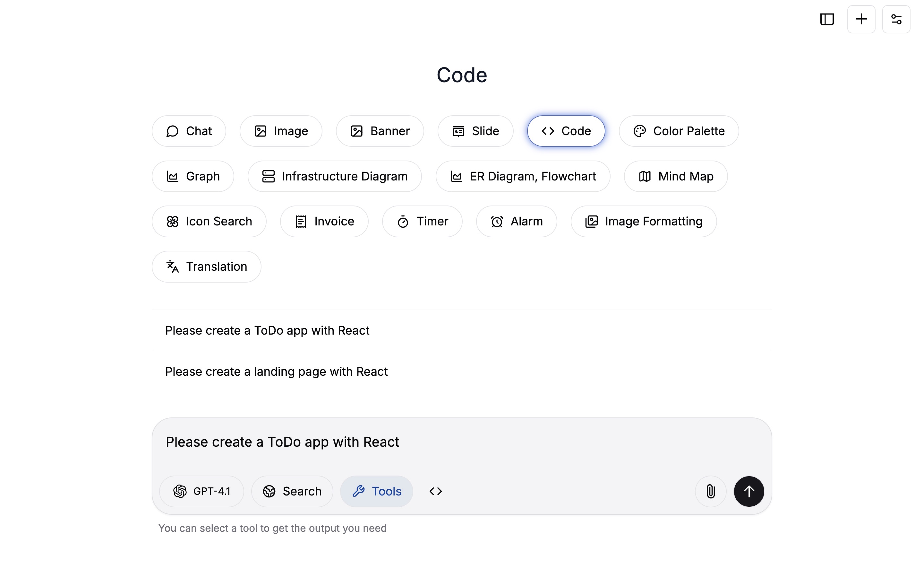This screenshot has width=924, height=578.
Task: Pick the Slide tool chip
Action: pos(475,131)
